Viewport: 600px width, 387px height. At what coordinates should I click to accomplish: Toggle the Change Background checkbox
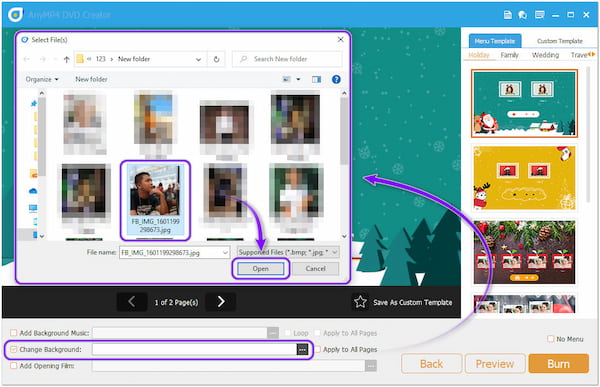coord(13,349)
